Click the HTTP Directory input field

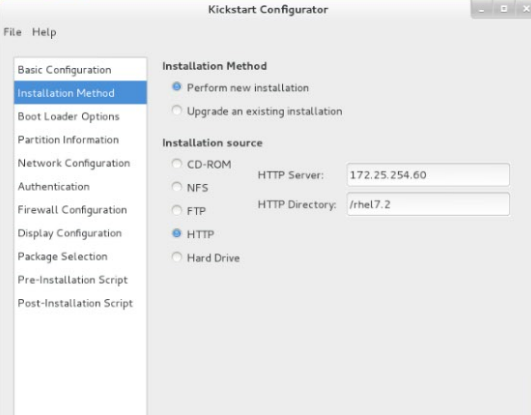pos(428,204)
